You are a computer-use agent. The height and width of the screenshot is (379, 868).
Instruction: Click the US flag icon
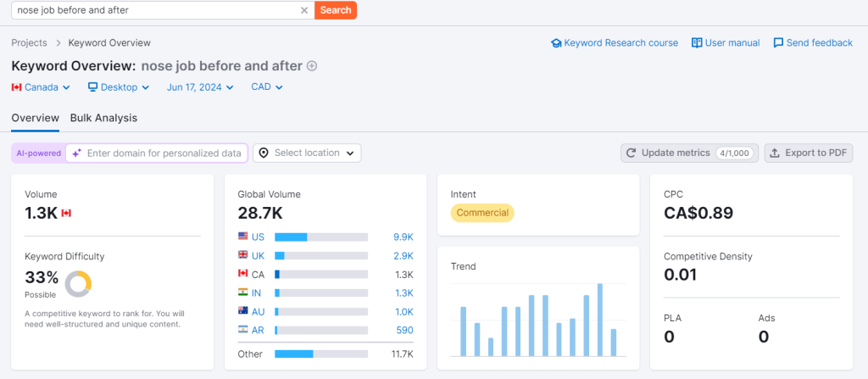pyautogui.click(x=243, y=236)
